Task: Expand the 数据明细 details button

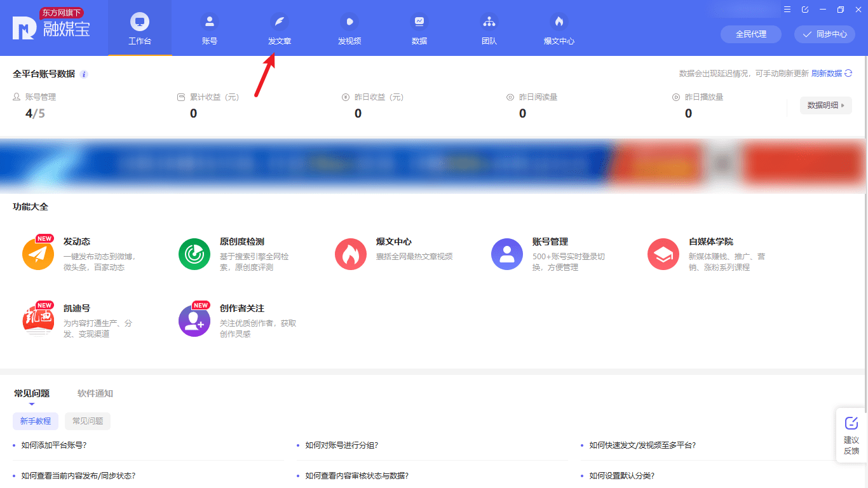Action: click(x=826, y=105)
